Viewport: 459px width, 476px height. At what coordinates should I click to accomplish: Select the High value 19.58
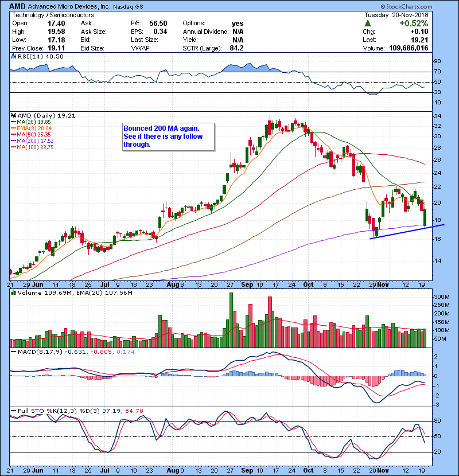[x=56, y=32]
